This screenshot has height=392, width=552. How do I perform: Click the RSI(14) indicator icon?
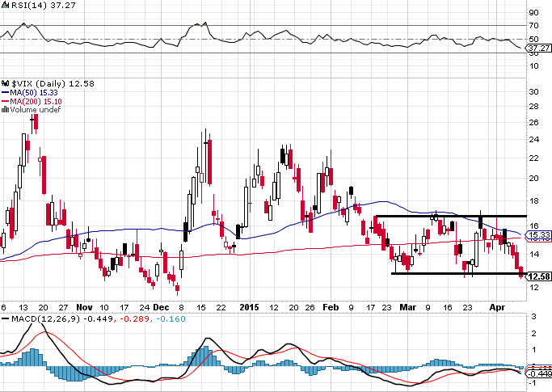click(5, 6)
